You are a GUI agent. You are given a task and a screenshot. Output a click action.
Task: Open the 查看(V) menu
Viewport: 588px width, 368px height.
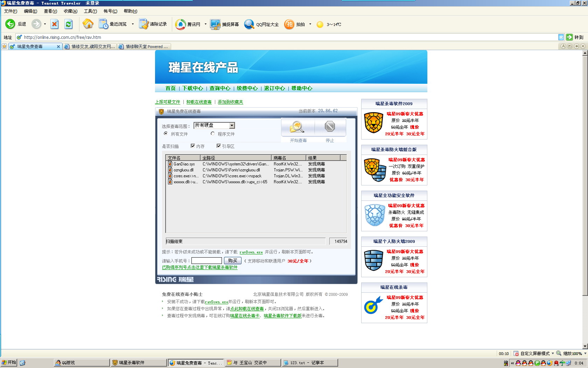click(x=50, y=11)
